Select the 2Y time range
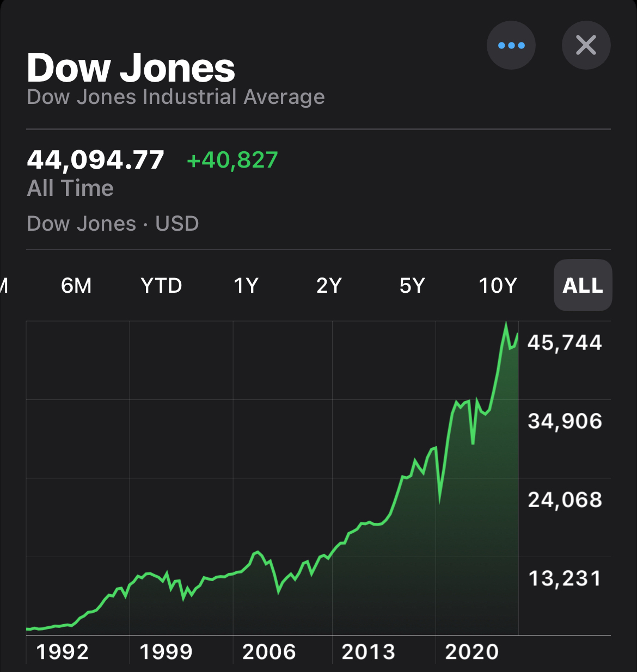The height and width of the screenshot is (672, 637). [329, 285]
